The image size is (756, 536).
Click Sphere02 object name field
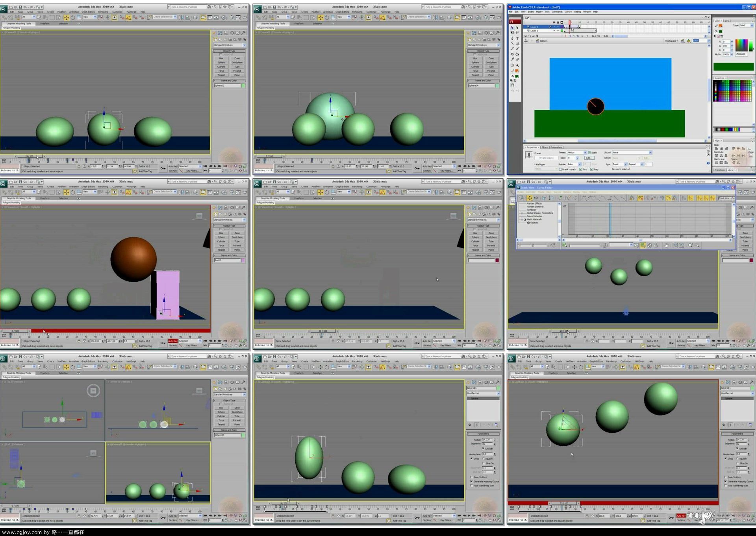click(x=228, y=85)
